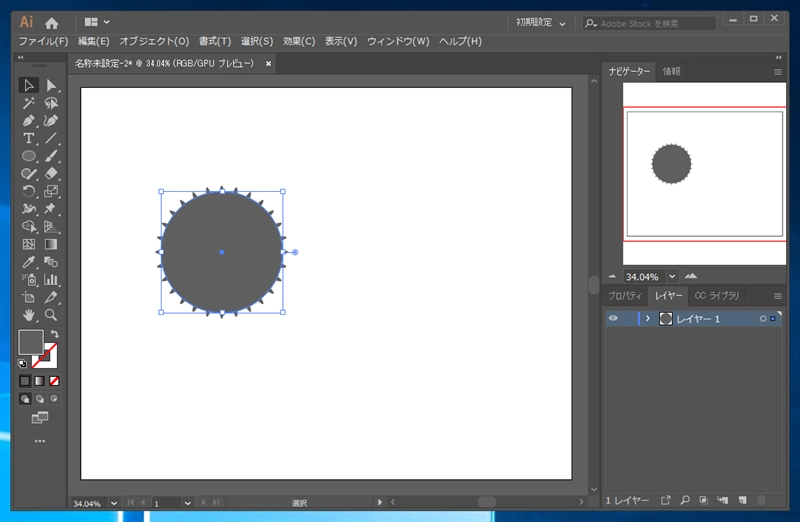Select the Perspective Grid tool
This screenshot has width=800, height=522.
click(x=51, y=227)
